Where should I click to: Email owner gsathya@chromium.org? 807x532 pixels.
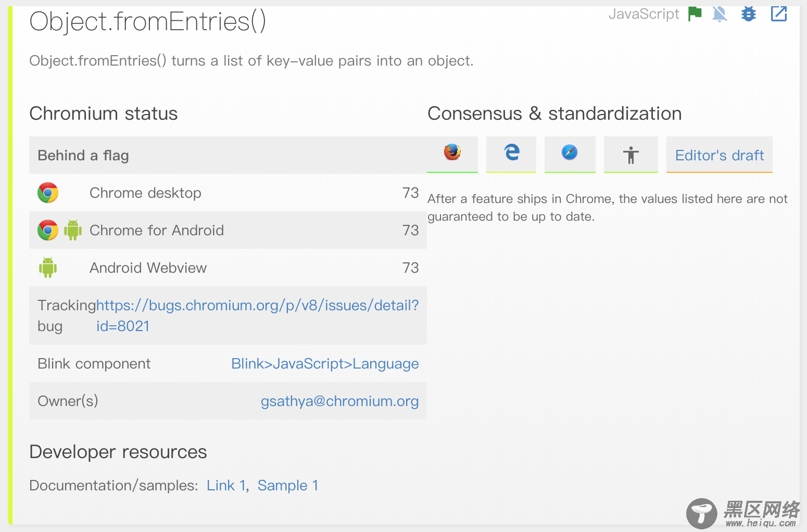click(x=339, y=401)
